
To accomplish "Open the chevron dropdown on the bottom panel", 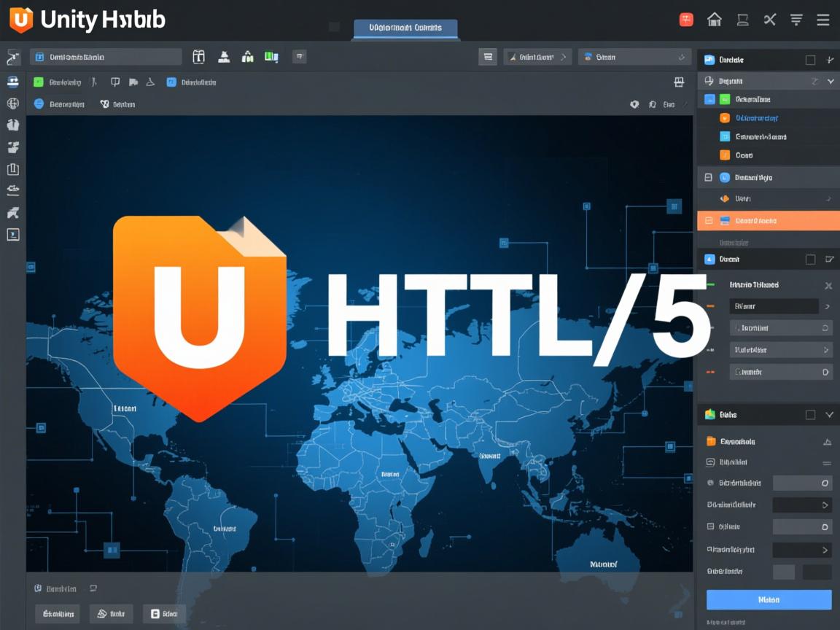I will tap(829, 414).
